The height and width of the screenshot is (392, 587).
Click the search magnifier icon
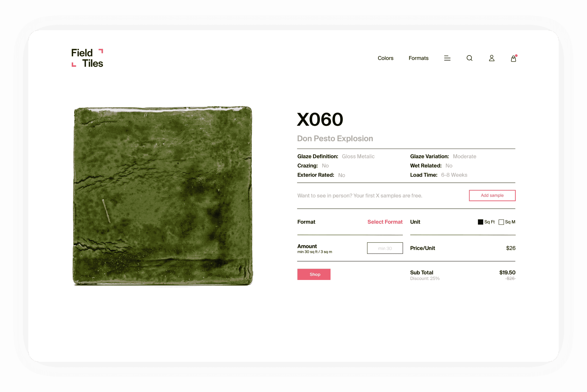point(469,58)
